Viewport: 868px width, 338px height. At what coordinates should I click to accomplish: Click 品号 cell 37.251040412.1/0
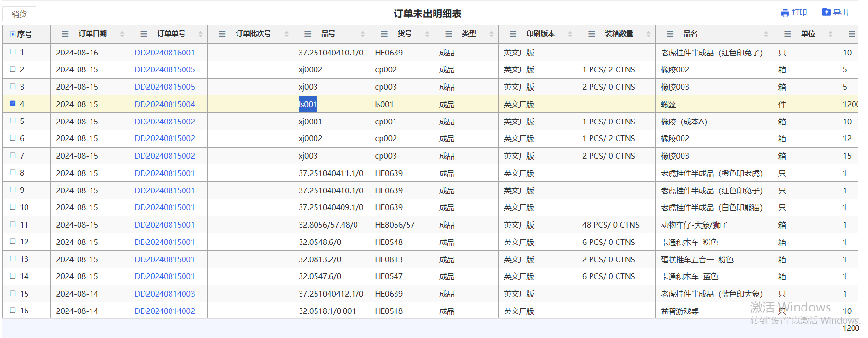331,294
